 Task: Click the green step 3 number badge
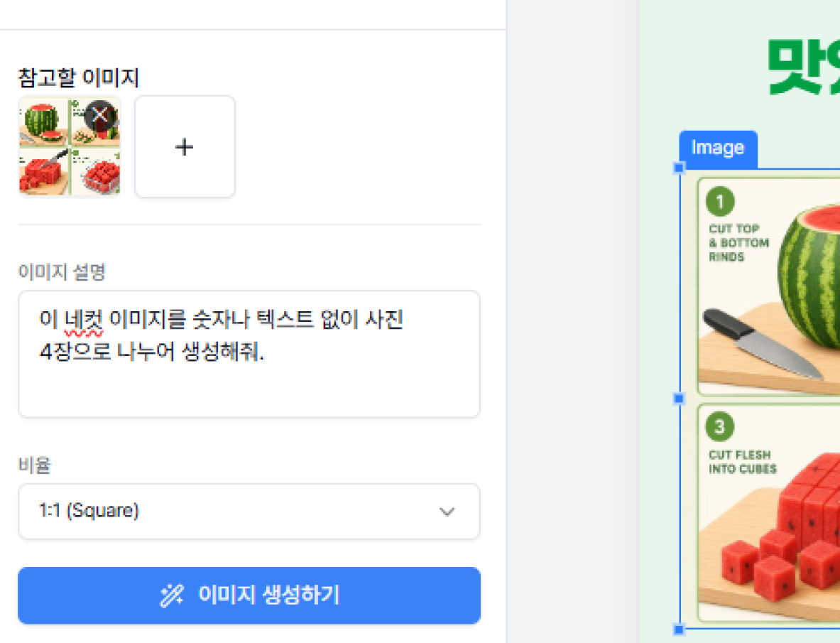click(x=719, y=426)
